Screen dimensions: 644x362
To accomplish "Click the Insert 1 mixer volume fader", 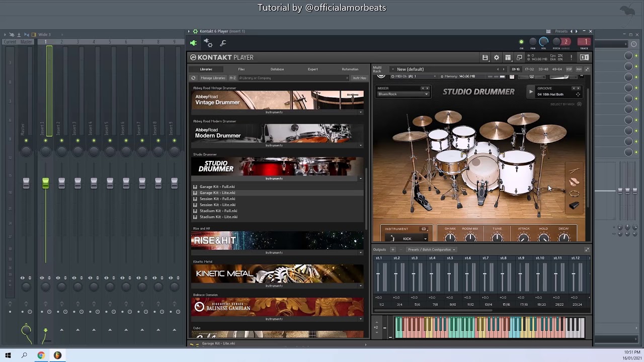I will (x=45, y=184).
